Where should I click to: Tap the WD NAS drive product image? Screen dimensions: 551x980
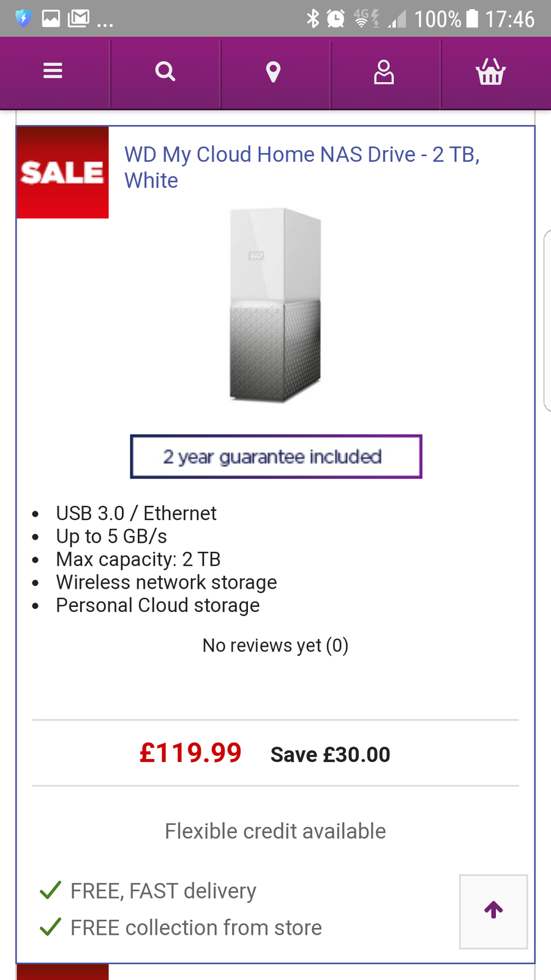tap(275, 305)
